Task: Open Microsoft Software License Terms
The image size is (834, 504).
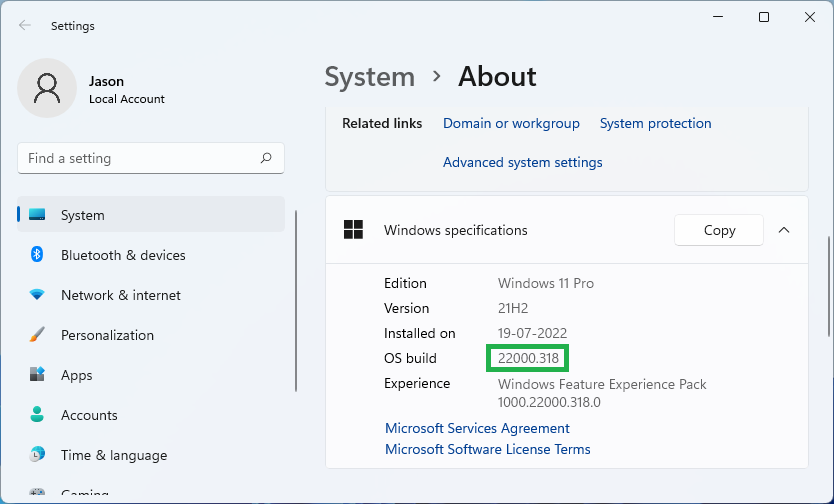Action: (487, 449)
